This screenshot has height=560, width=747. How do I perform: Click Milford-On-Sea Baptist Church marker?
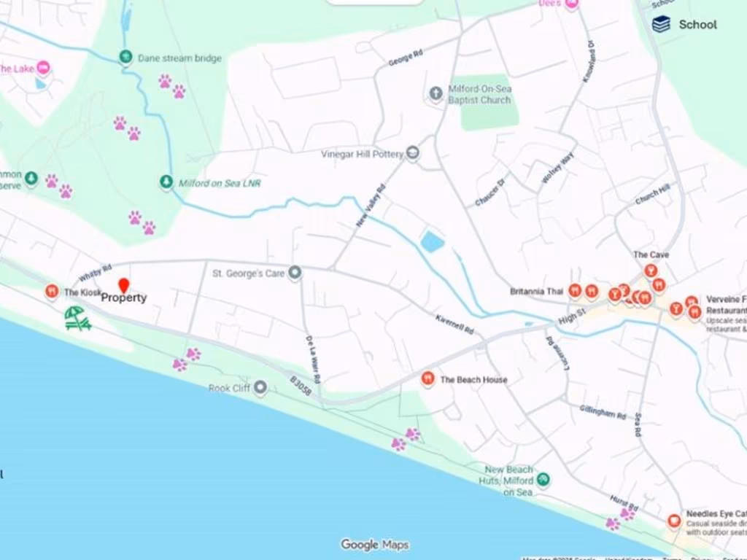436,94
